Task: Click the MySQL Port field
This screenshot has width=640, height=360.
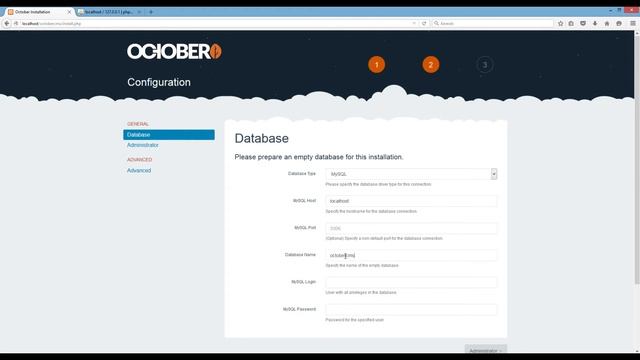Action: (x=411, y=228)
